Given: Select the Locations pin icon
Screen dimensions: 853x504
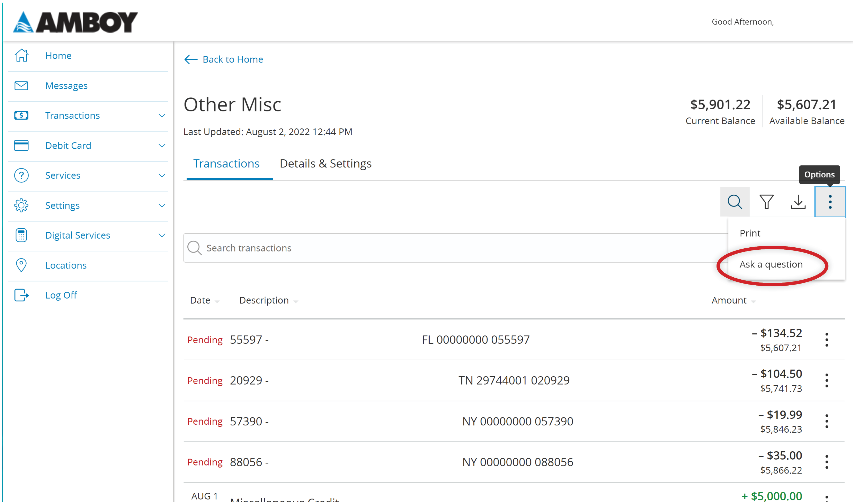Looking at the screenshot, I should coord(21,265).
